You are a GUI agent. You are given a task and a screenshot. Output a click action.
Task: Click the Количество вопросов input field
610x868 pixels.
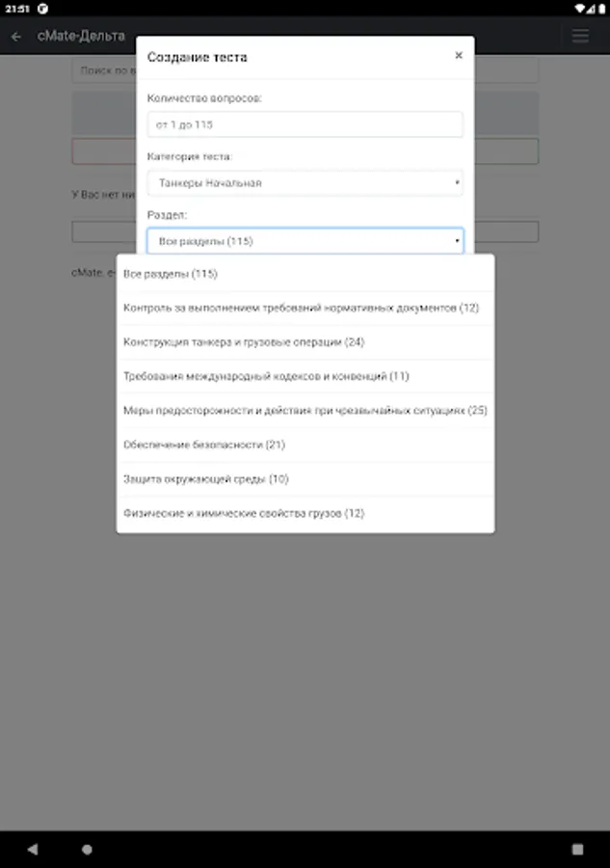(x=305, y=124)
